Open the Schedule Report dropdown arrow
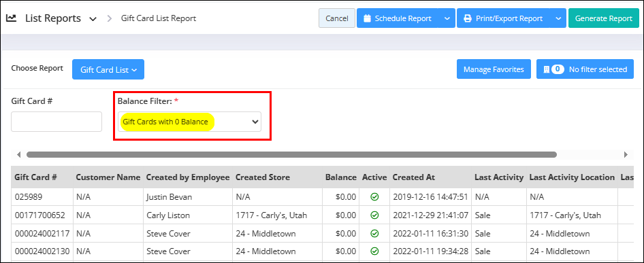The image size is (644, 263). click(447, 18)
